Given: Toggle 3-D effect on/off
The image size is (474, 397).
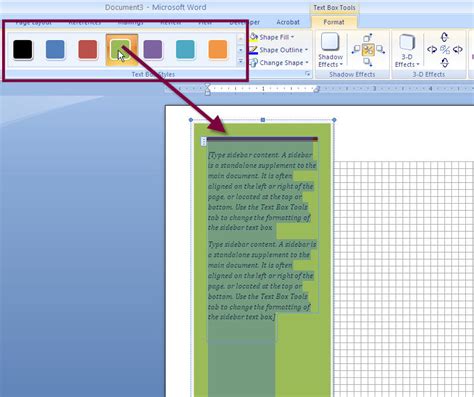Looking at the screenshot, I should pos(445,50).
